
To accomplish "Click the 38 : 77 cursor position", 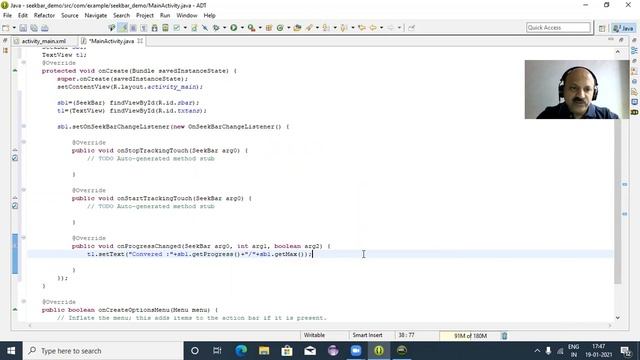I will (x=406, y=335).
